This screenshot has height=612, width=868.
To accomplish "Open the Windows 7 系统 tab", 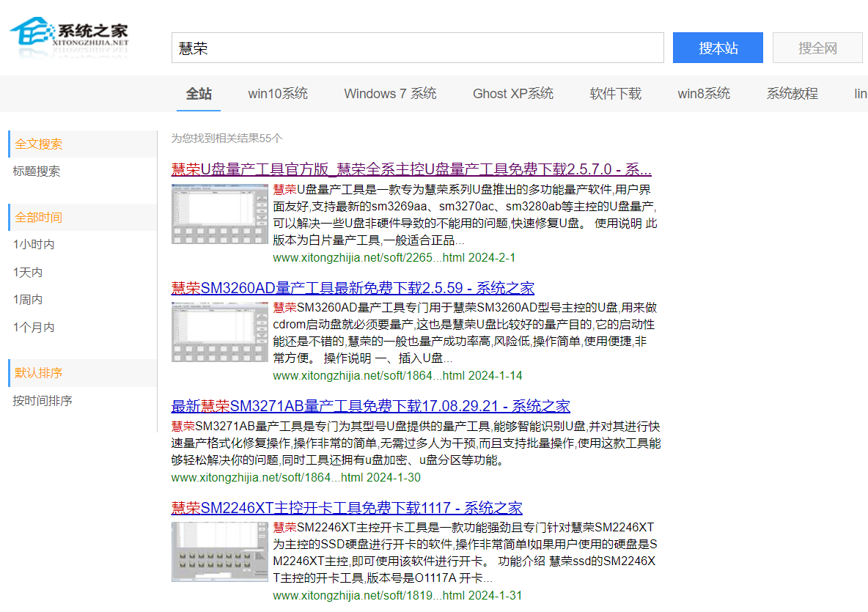I will click(x=390, y=94).
